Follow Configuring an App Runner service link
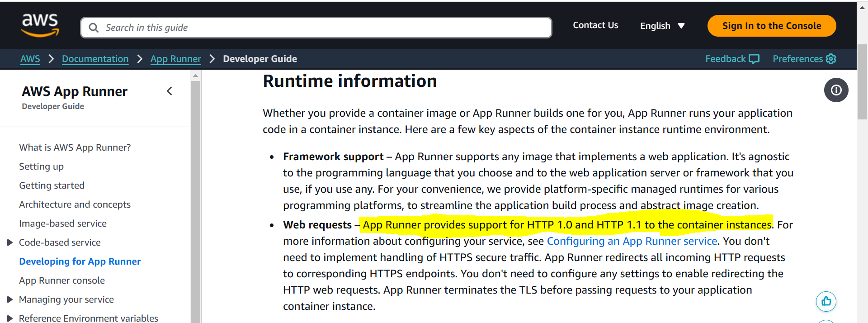Image resolution: width=868 pixels, height=323 pixels. (632, 241)
